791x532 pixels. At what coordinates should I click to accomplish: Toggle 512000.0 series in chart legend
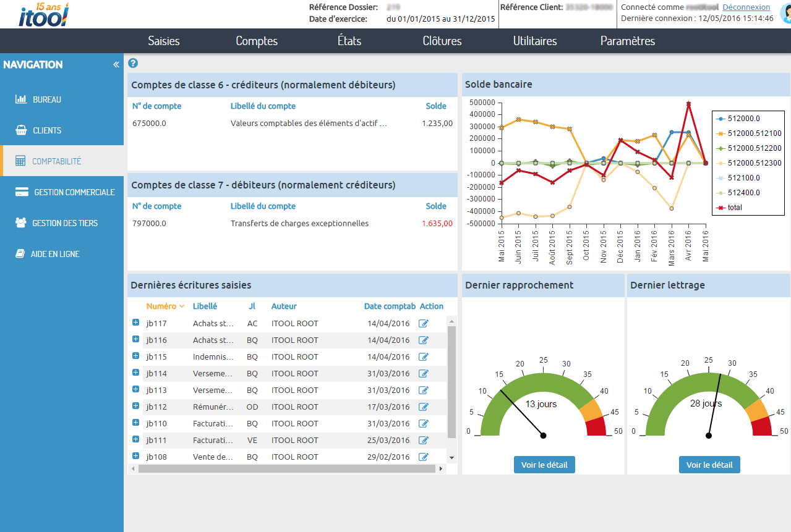click(x=741, y=118)
